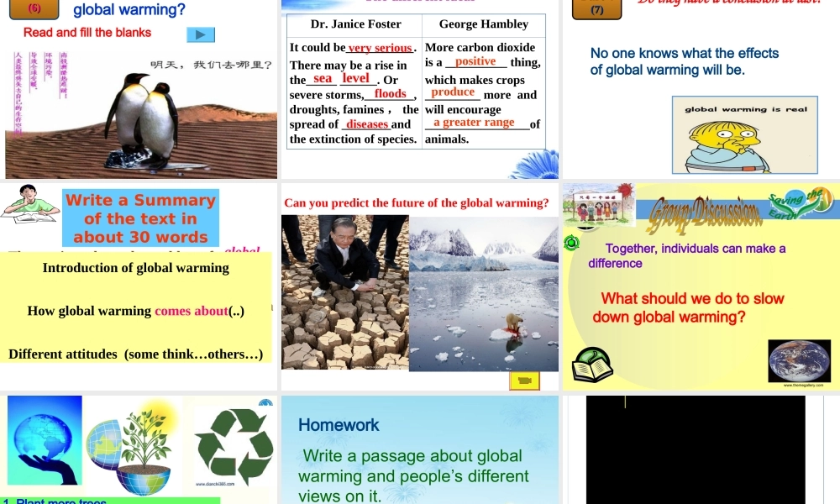
Task: Click the (7) numbered badge
Action: click(x=596, y=9)
